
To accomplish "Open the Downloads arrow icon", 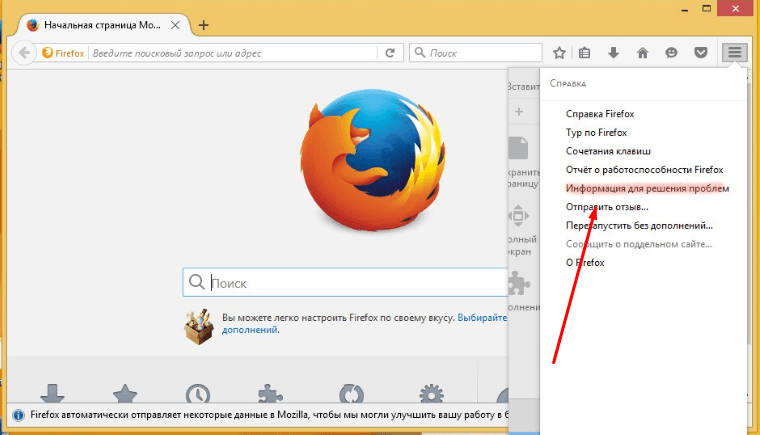I will (x=613, y=52).
